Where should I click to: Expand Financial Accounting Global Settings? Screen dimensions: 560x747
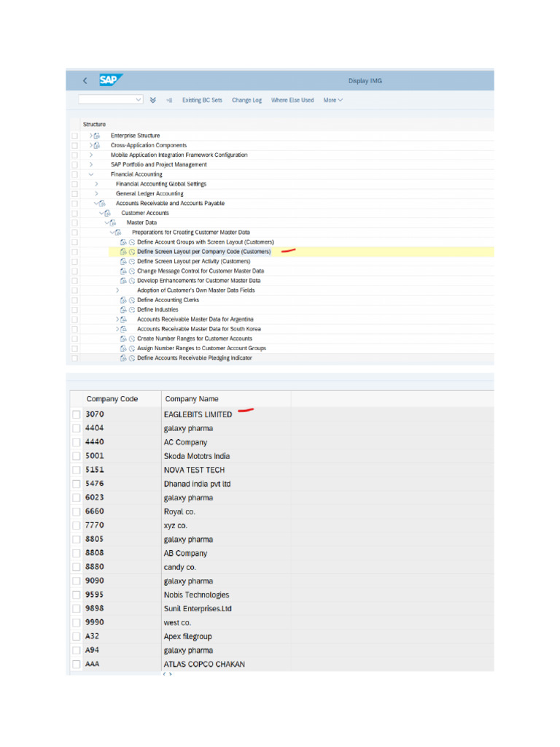(96, 184)
